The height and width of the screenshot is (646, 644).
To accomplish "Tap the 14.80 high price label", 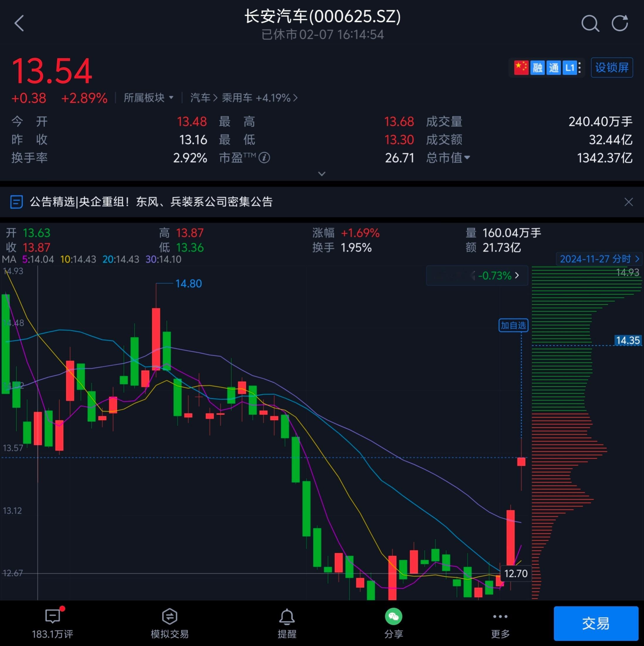I will click(188, 283).
